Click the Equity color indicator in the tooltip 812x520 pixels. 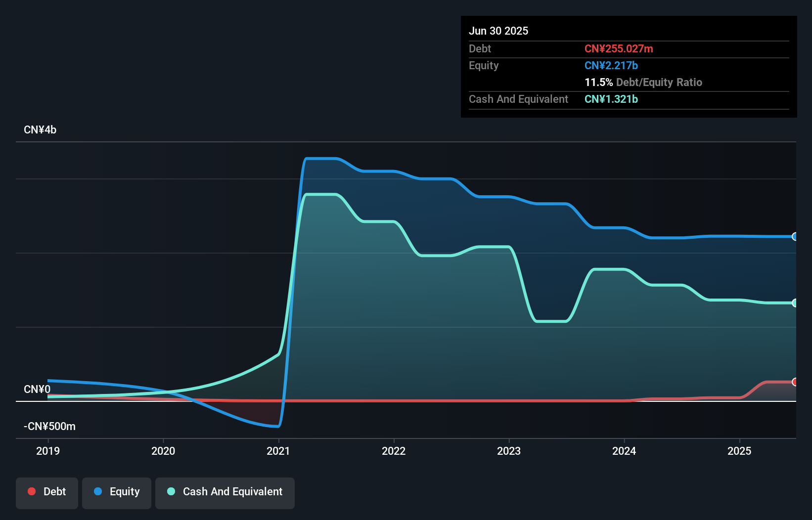click(x=611, y=65)
